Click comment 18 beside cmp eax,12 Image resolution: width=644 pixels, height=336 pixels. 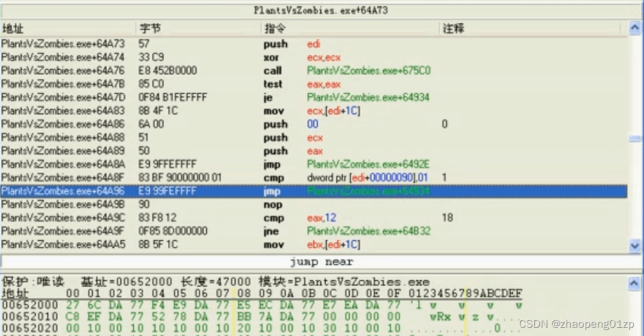[447, 218]
